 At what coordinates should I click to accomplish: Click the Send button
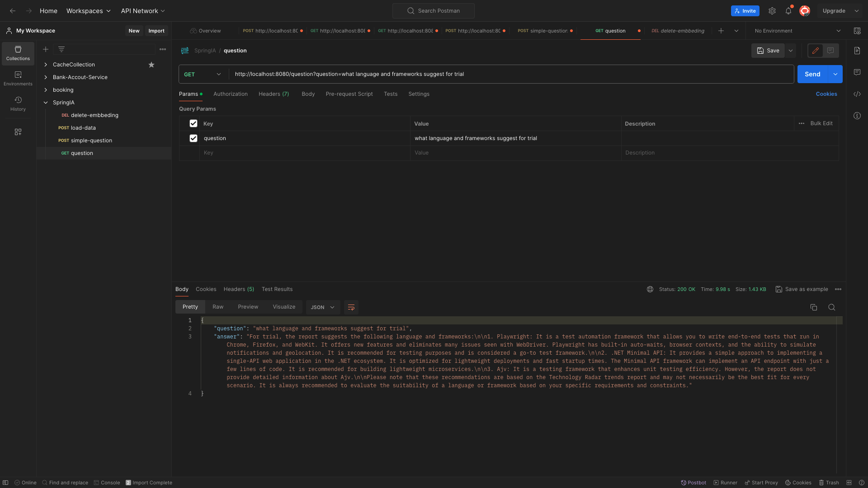pyautogui.click(x=812, y=74)
